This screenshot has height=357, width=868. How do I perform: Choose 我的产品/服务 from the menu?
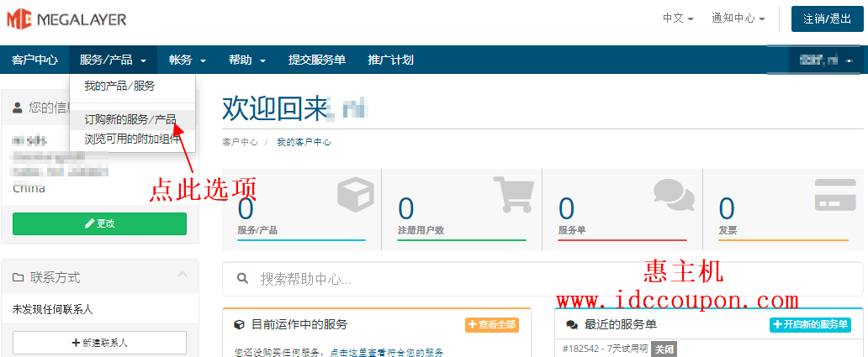click(x=119, y=86)
